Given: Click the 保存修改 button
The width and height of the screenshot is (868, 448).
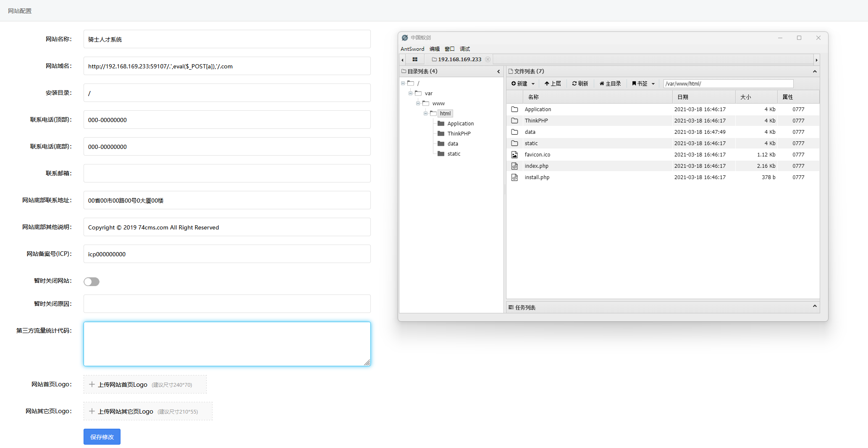Looking at the screenshot, I should tap(102, 437).
